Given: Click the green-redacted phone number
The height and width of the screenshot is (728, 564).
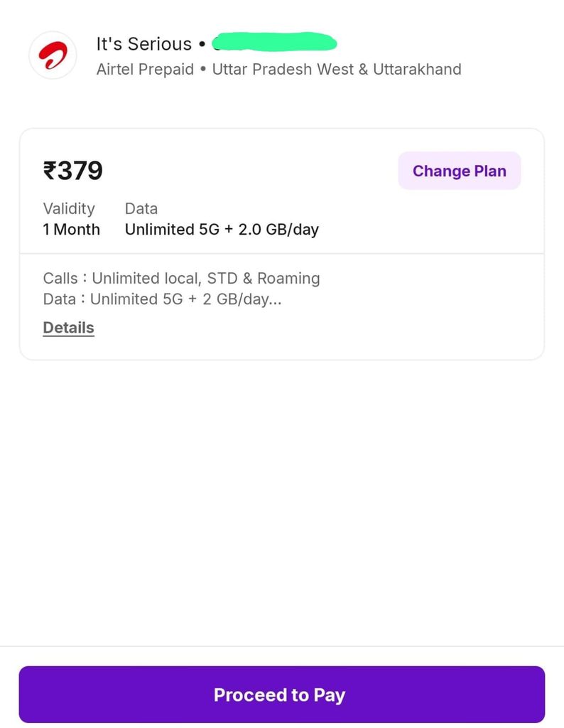Looking at the screenshot, I should [274, 42].
